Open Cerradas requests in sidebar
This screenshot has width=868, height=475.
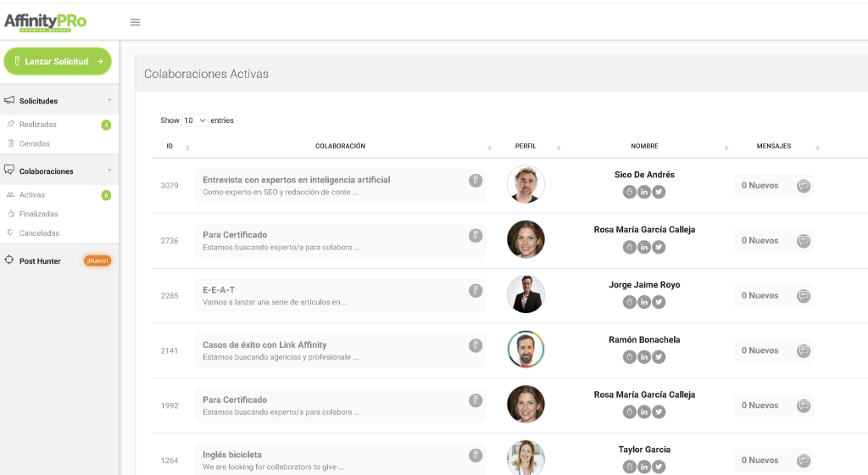[35, 143]
